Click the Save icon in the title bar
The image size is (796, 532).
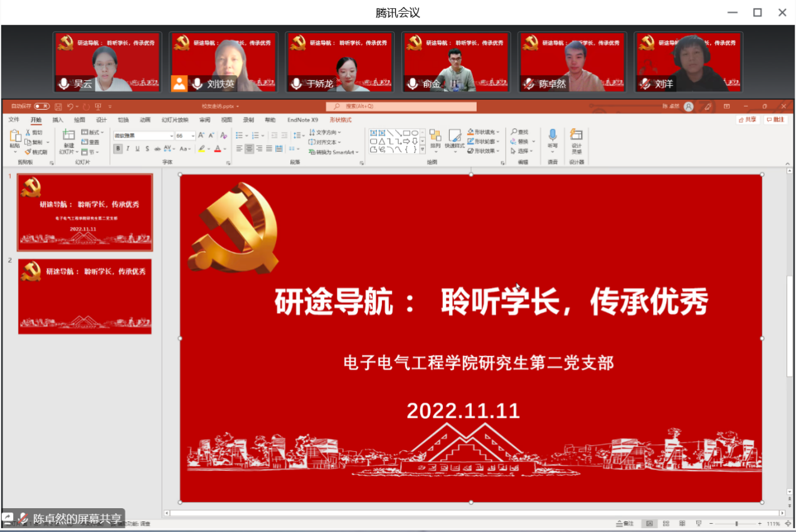(58, 107)
